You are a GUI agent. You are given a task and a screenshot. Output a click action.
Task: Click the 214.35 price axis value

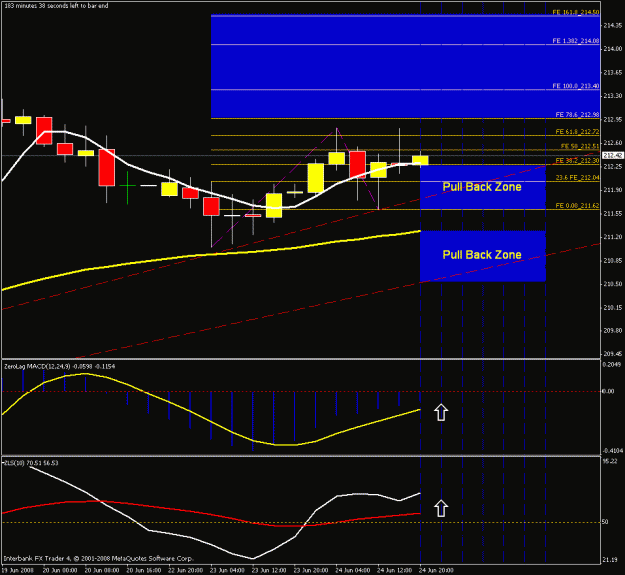tap(613, 26)
